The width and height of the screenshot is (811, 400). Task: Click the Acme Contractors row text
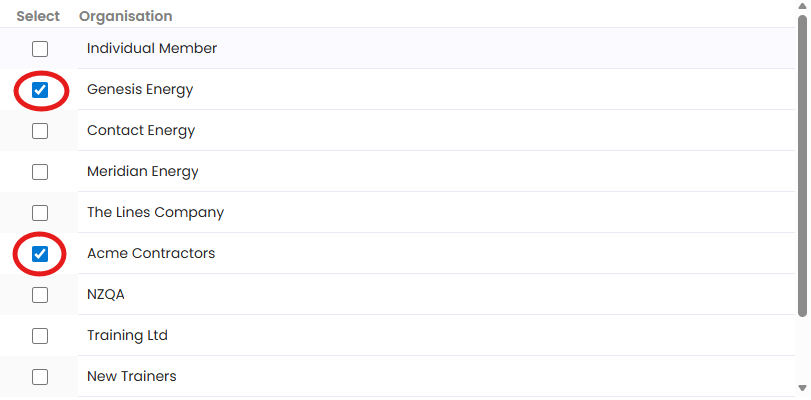[151, 254]
